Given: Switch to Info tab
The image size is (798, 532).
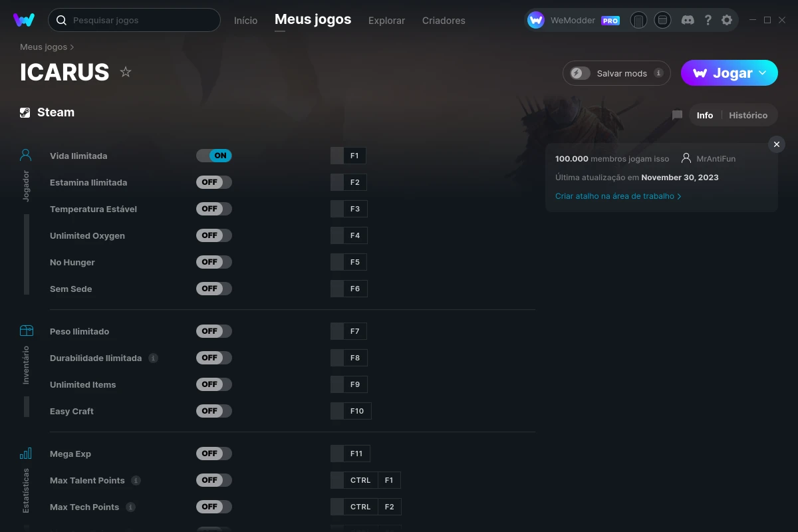Looking at the screenshot, I should click(x=705, y=115).
